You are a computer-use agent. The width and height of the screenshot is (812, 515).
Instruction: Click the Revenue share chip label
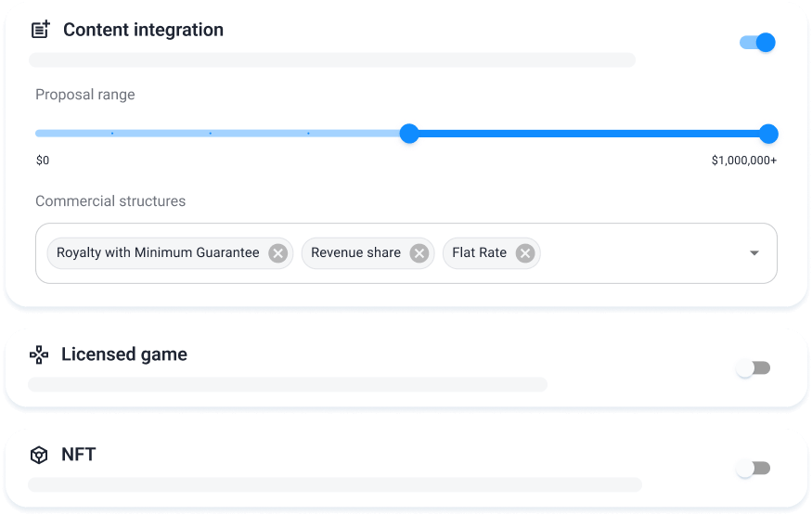click(355, 252)
